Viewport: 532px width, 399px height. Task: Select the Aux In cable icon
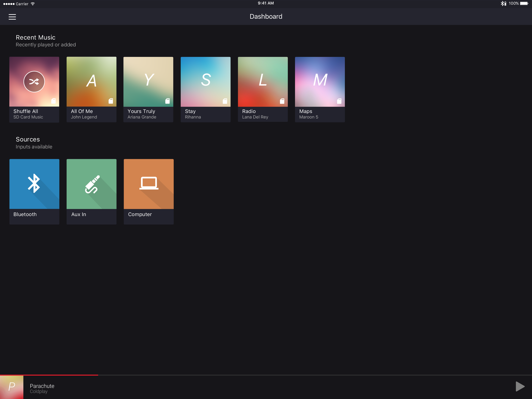pyautogui.click(x=92, y=184)
